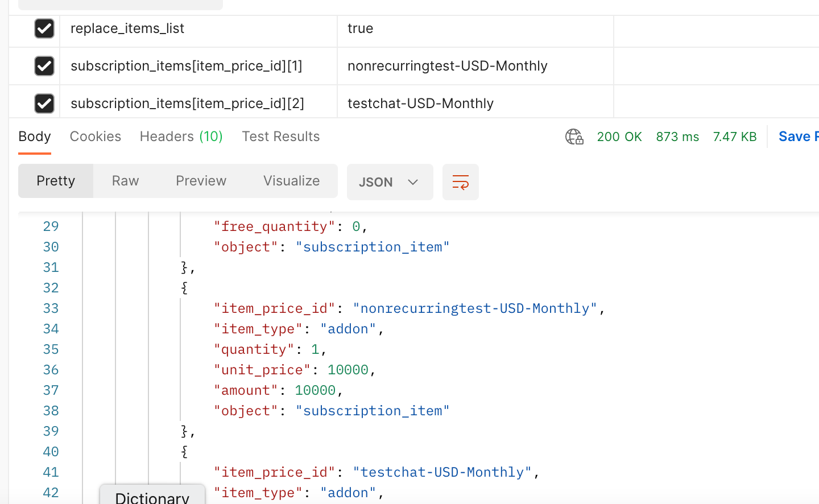Disable the subscription_items[item_price_id][2] row checkbox
This screenshot has width=819, height=504.
[44, 104]
